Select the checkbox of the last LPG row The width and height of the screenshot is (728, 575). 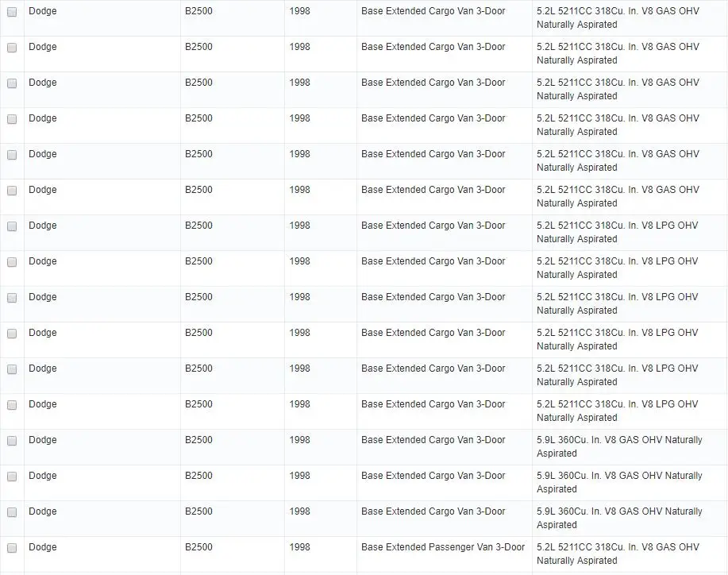[12, 404]
